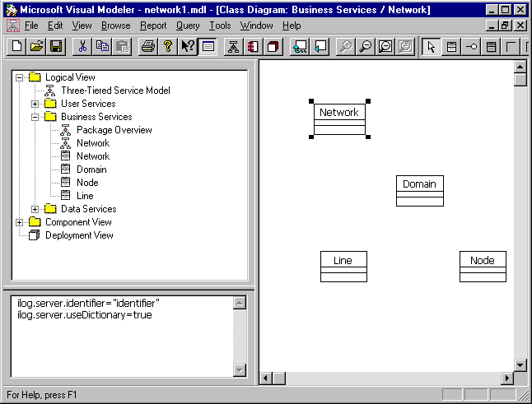Click the Print icon in the toolbar

pyautogui.click(x=147, y=46)
